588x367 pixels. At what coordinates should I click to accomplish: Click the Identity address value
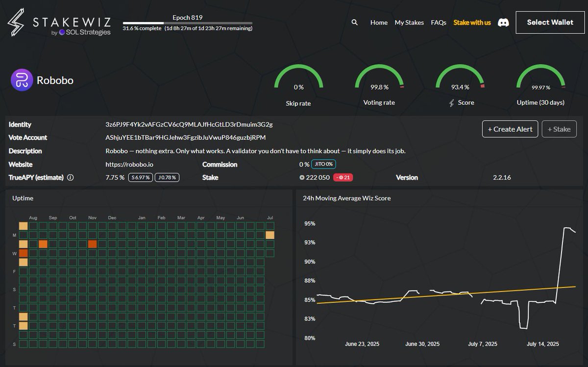coord(189,125)
